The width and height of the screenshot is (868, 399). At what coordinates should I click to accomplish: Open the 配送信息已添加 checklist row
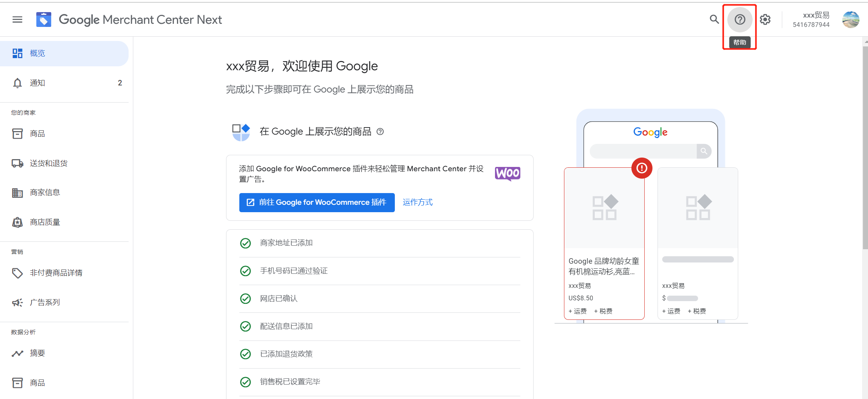coord(380,326)
